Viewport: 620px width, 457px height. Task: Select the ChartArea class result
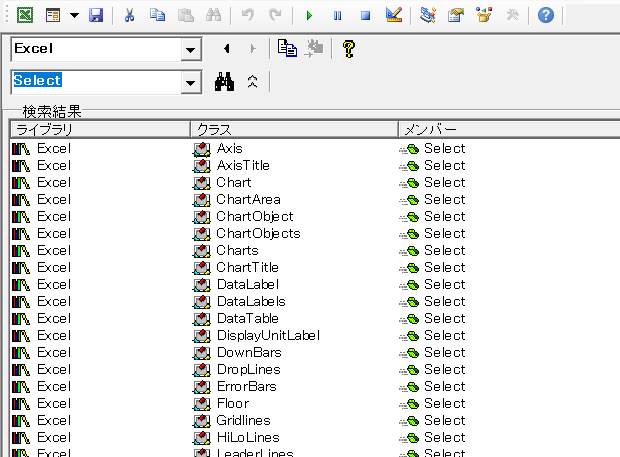click(249, 200)
